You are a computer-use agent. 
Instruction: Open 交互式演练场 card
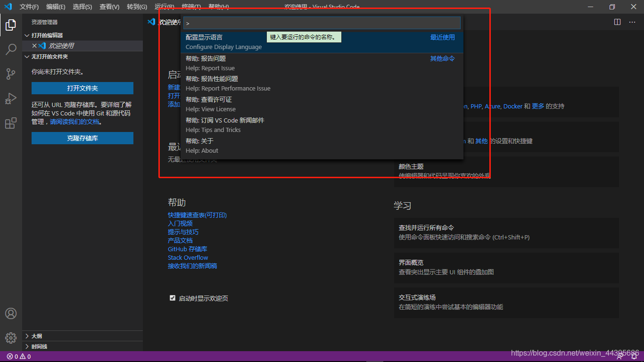tap(506, 302)
